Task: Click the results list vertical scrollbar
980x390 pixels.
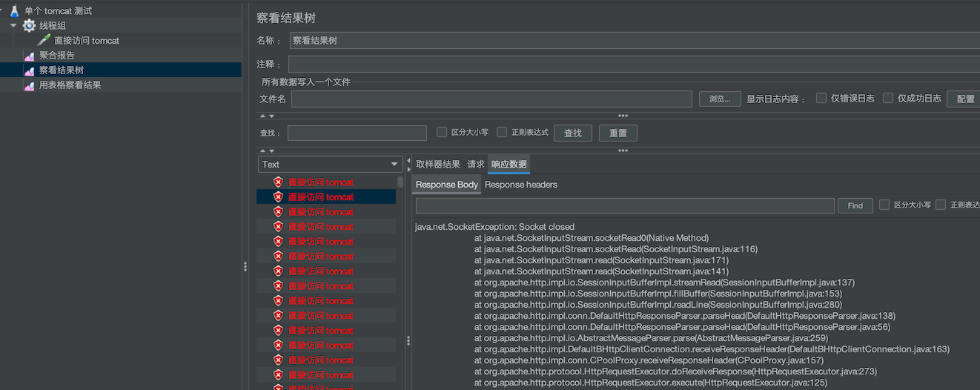Action: point(400,182)
